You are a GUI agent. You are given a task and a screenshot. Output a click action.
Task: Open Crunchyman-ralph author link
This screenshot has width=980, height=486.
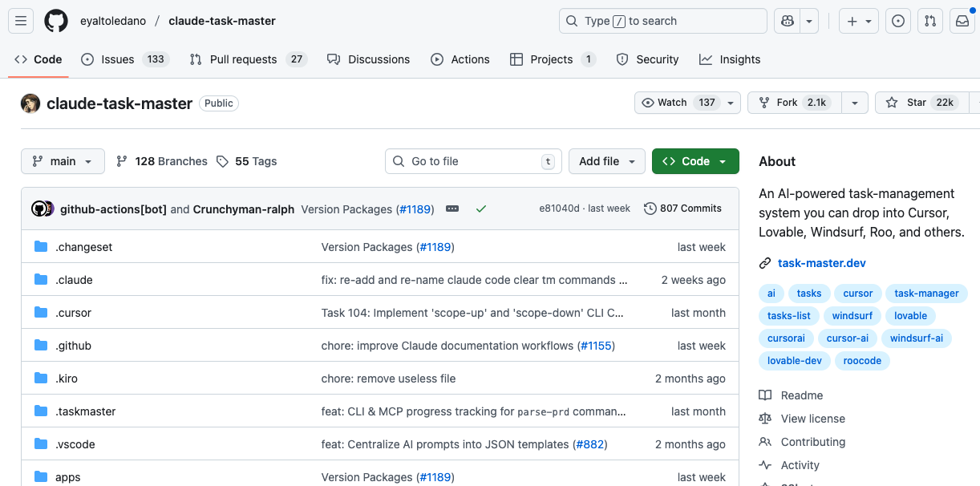(x=244, y=209)
